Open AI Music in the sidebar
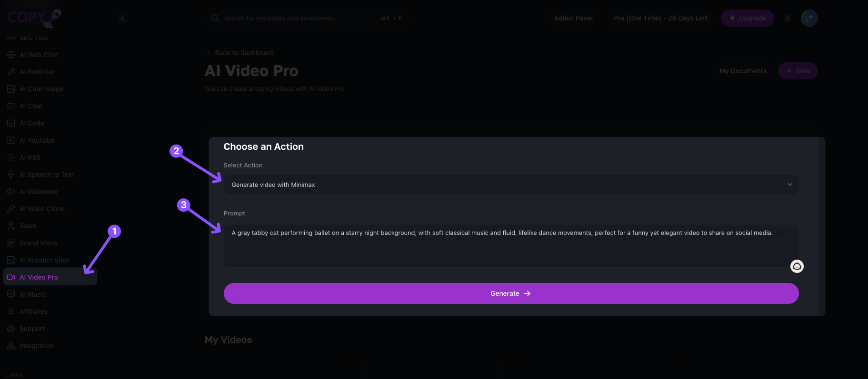The image size is (868, 379). [x=33, y=294]
